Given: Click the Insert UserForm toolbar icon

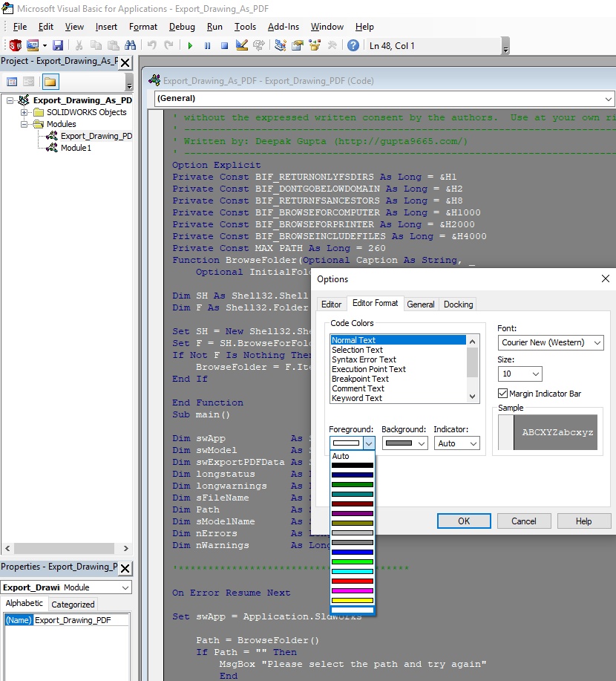Looking at the screenshot, I should 33,45.
